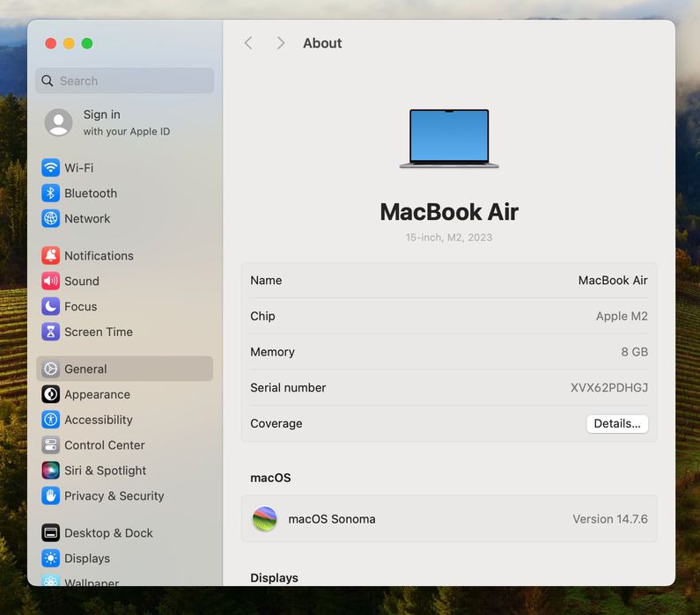This screenshot has height=615, width=700.
Task: Minimize window with yellow button
Action: click(69, 43)
